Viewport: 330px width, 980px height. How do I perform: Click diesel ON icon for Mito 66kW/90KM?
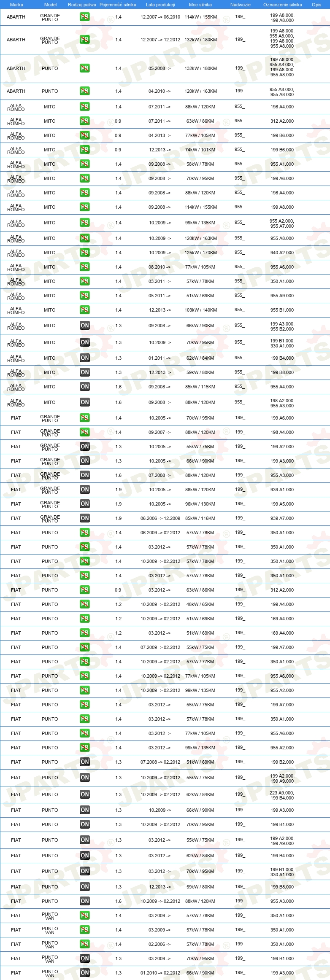click(x=84, y=326)
